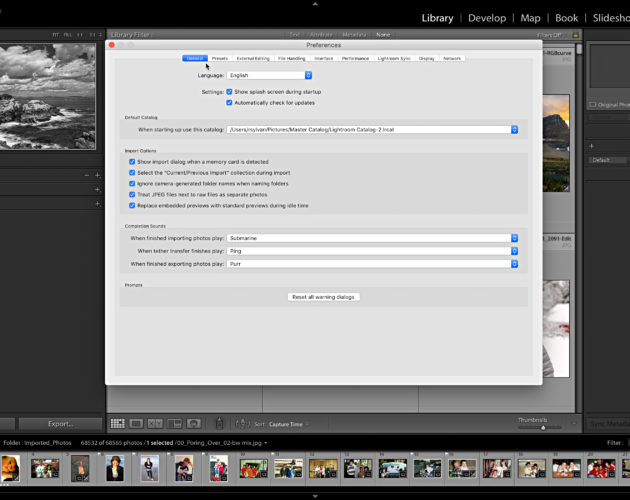This screenshot has height=500, width=630.
Task: Open exporting photos sound dropdown (Purr)
Action: (372, 264)
